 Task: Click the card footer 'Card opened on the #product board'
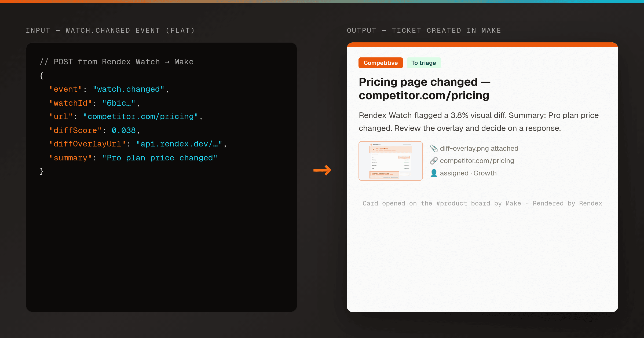(482, 203)
